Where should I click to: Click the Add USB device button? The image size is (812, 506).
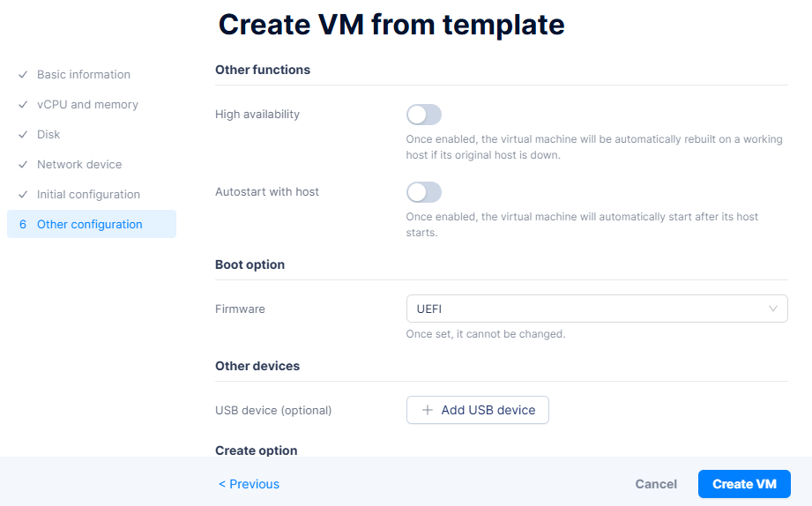(x=478, y=410)
